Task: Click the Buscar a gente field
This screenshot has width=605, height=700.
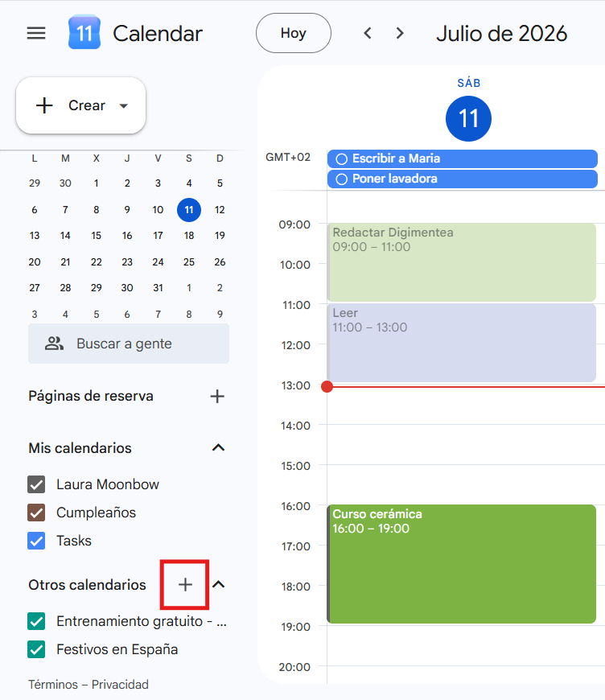Action: point(129,344)
